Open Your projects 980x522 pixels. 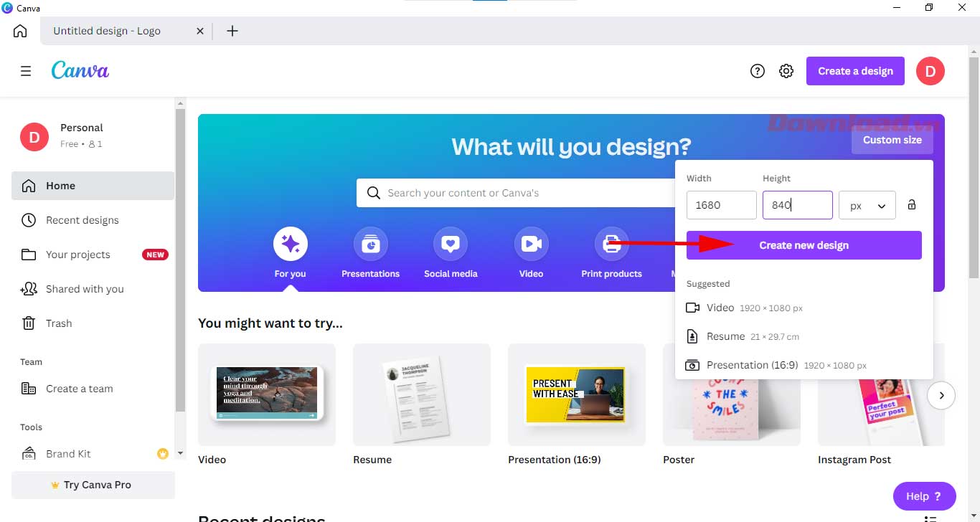point(93,255)
